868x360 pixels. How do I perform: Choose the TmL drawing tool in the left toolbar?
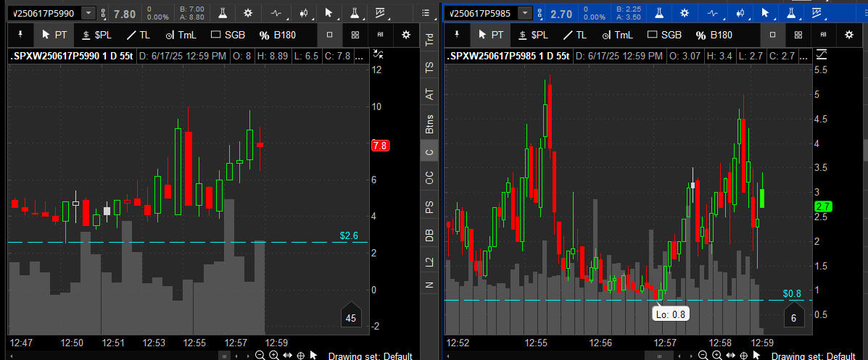tap(180, 35)
